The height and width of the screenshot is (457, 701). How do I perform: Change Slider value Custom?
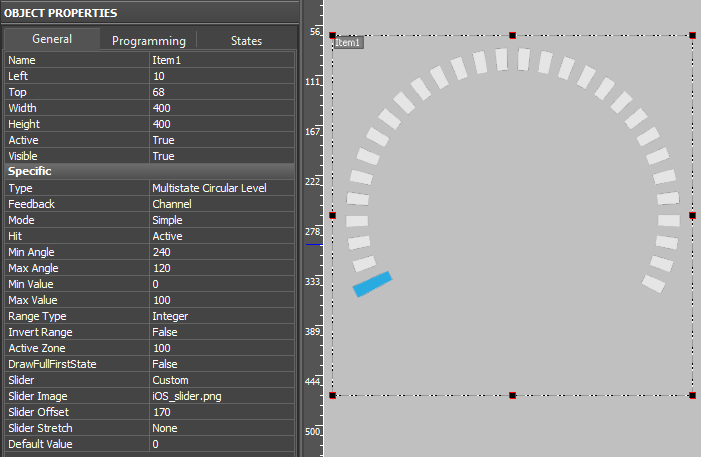(222, 380)
